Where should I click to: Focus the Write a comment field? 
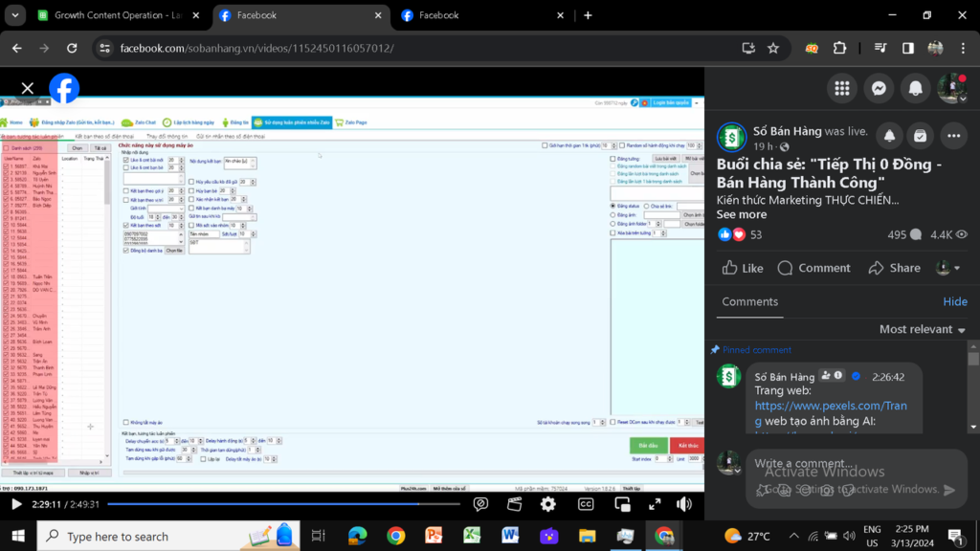(804, 464)
